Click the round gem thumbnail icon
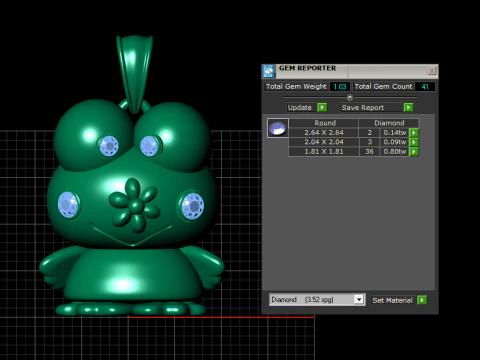 tap(278, 128)
